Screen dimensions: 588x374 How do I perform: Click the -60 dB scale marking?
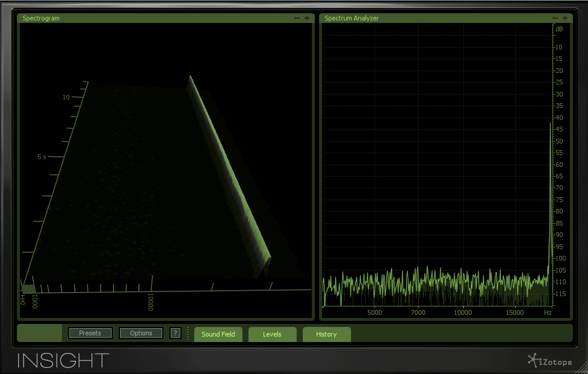tap(558, 165)
